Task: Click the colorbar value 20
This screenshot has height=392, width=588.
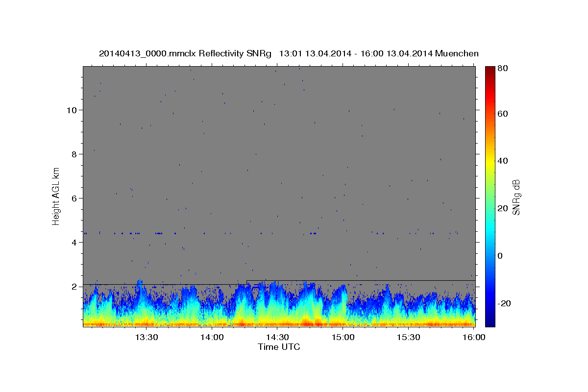Action: [503, 208]
